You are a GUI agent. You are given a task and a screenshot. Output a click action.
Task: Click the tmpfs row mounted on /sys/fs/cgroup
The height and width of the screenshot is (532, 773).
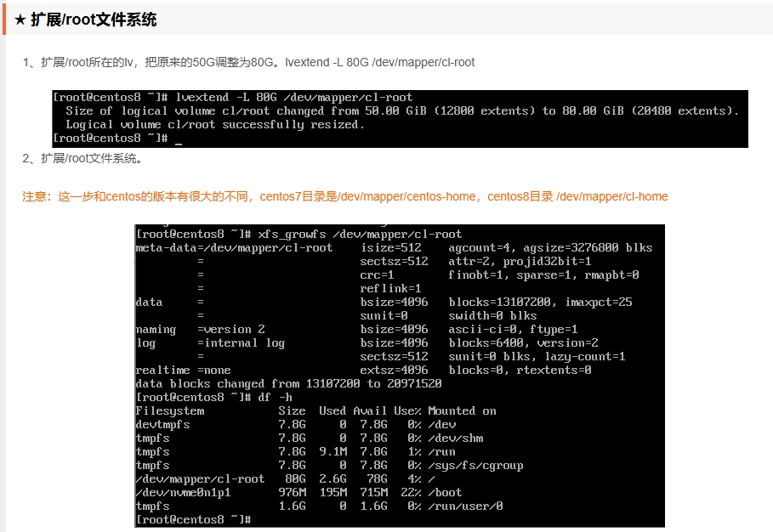click(329, 465)
